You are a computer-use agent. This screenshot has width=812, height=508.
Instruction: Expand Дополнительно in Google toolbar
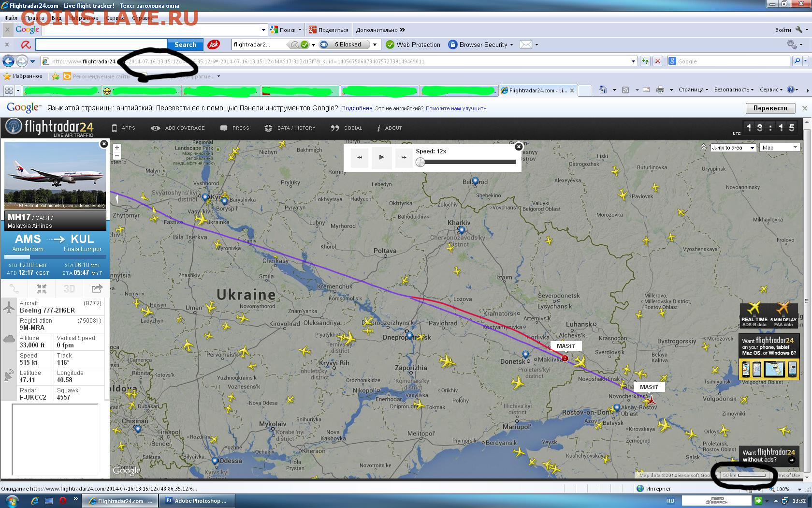[380, 30]
